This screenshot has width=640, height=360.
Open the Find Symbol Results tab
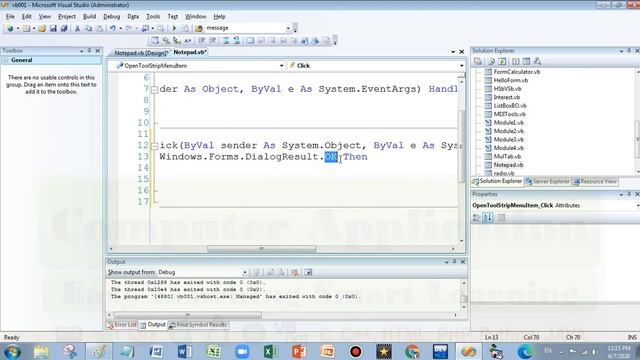click(x=198, y=325)
